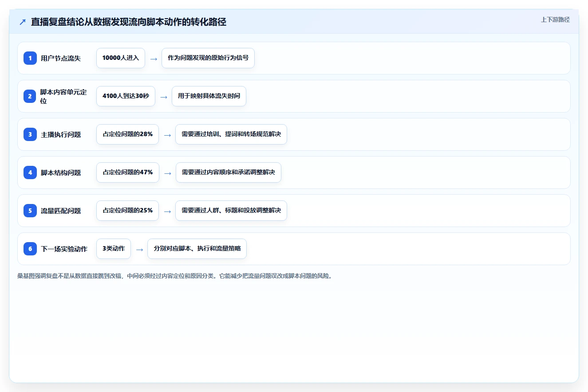Click the title 直播复盘结论从数据发现流向脚本动作的转化路径
Image resolution: width=588 pixels, height=392 pixels.
[x=129, y=22]
